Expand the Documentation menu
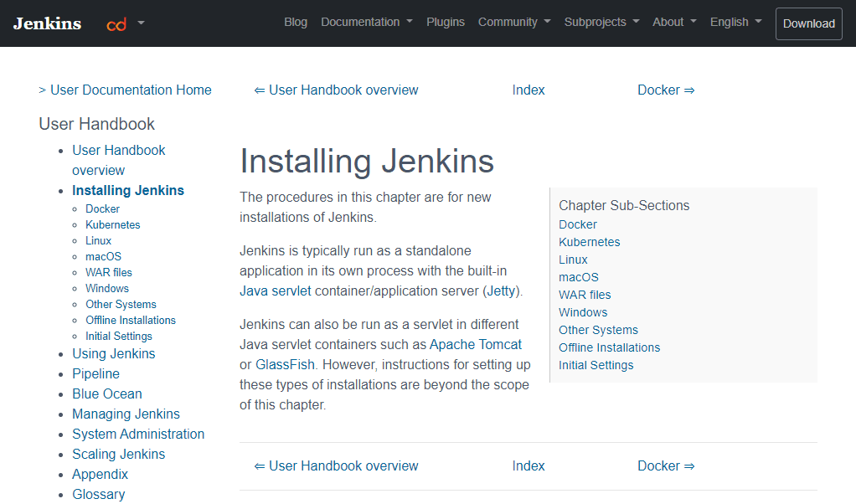The image size is (856, 504). pyautogui.click(x=366, y=22)
